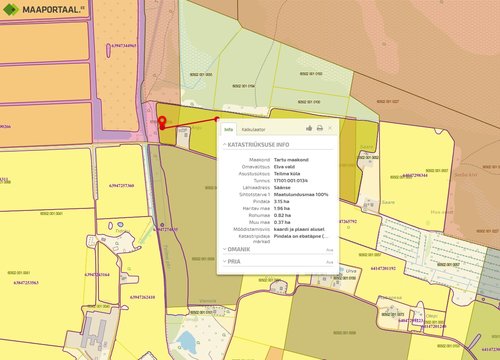
Task: Open the Ava link beside OMANIK
Action: (x=329, y=250)
